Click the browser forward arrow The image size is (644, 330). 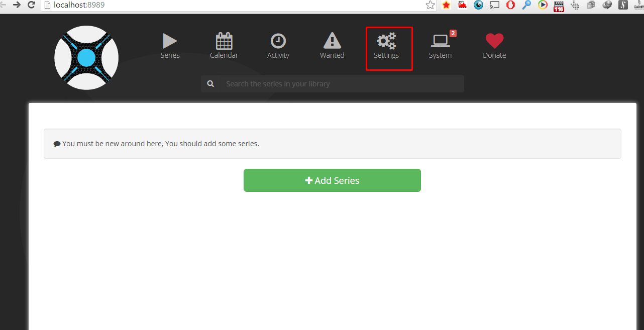[17, 5]
